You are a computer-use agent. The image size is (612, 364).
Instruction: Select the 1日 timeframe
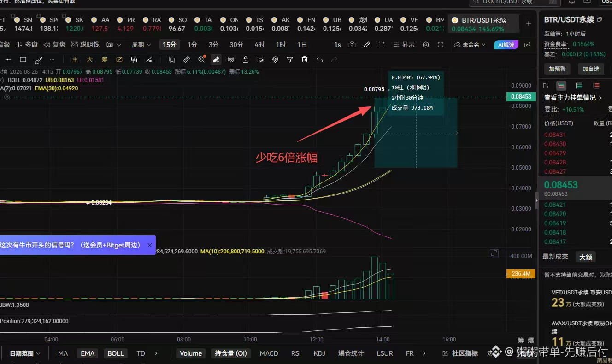pyautogui.click(x=302, y=45)
